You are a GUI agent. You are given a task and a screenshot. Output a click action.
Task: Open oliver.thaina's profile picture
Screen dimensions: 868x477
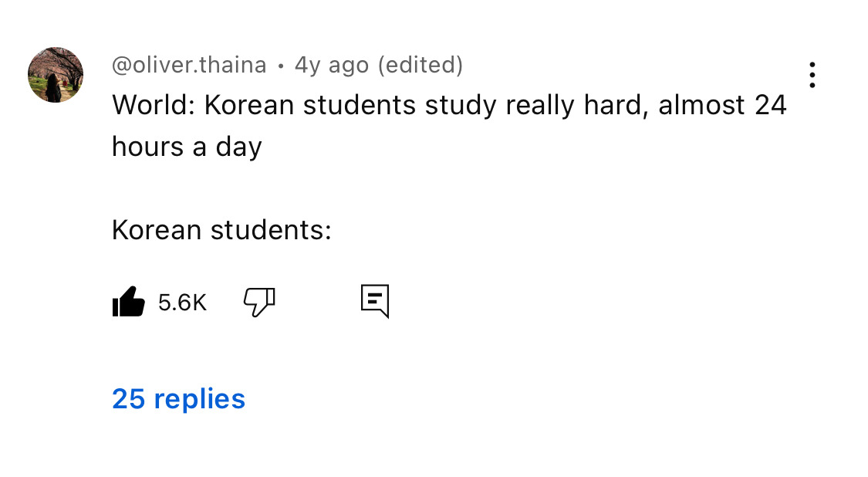coord(56,75)
